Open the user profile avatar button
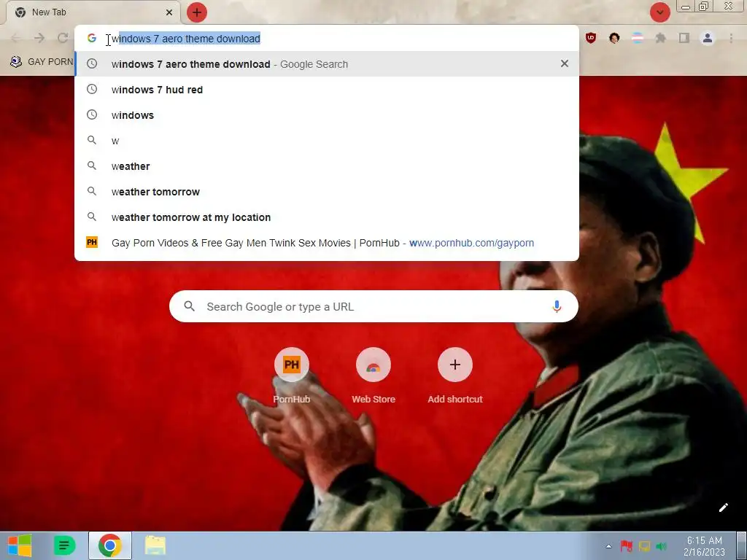The width and height of the screenshot is (747, 560). pos(708,38)
